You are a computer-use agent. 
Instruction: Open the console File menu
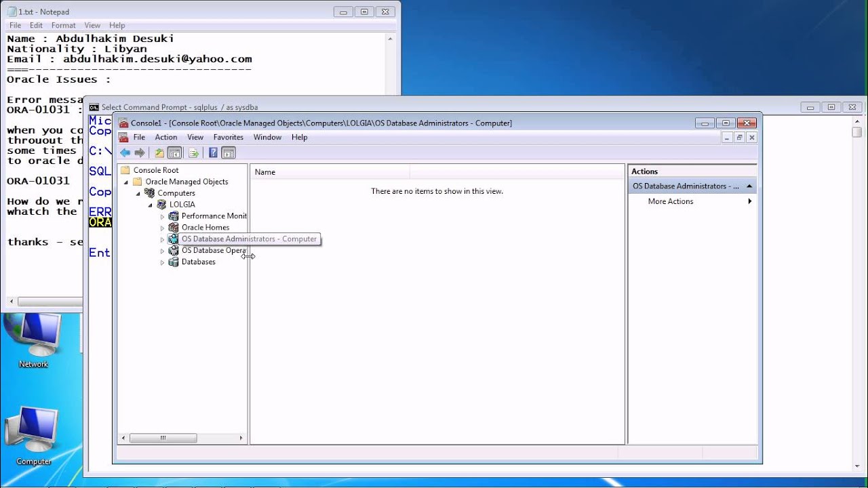point(139,137)
